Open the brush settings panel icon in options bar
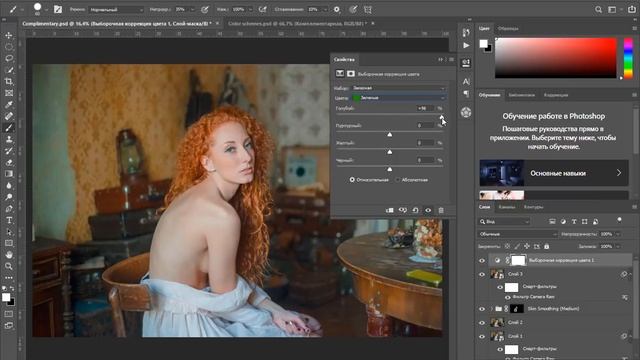 [x=58, y=9]
